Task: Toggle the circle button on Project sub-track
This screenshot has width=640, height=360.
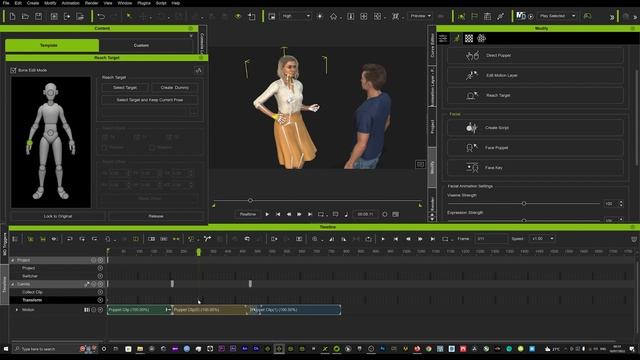Action: pyautogui.click(x=100, y=268)
